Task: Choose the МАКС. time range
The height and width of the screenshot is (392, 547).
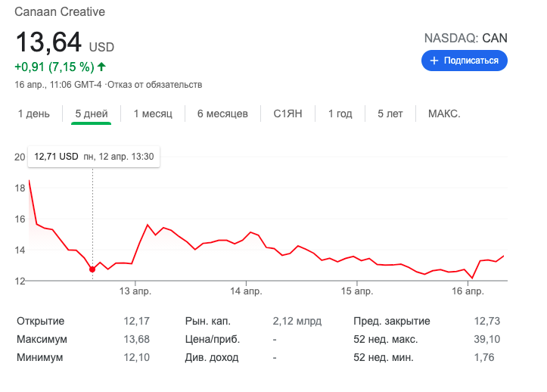Action: click(x=444, y=114)
